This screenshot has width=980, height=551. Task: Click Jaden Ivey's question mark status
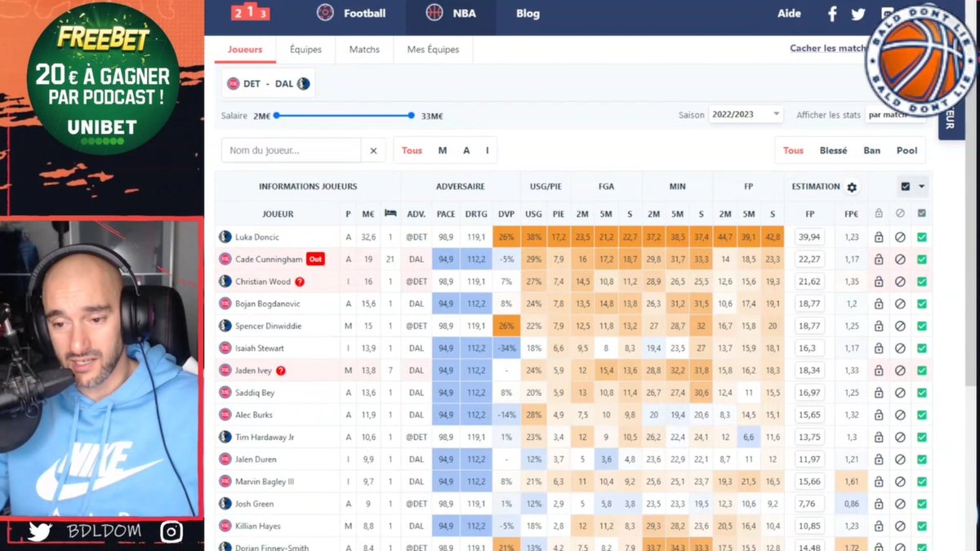pos(281,371)
